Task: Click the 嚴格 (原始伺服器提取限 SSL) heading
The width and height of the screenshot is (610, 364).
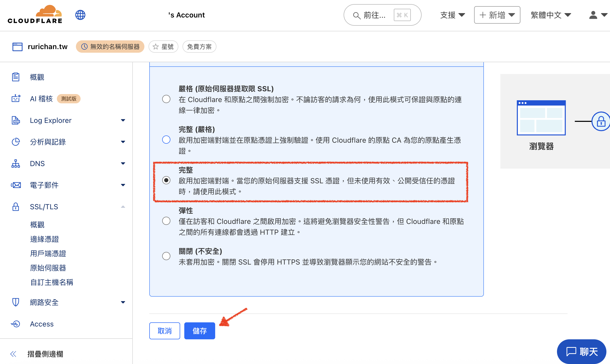Action: point(226,89)
